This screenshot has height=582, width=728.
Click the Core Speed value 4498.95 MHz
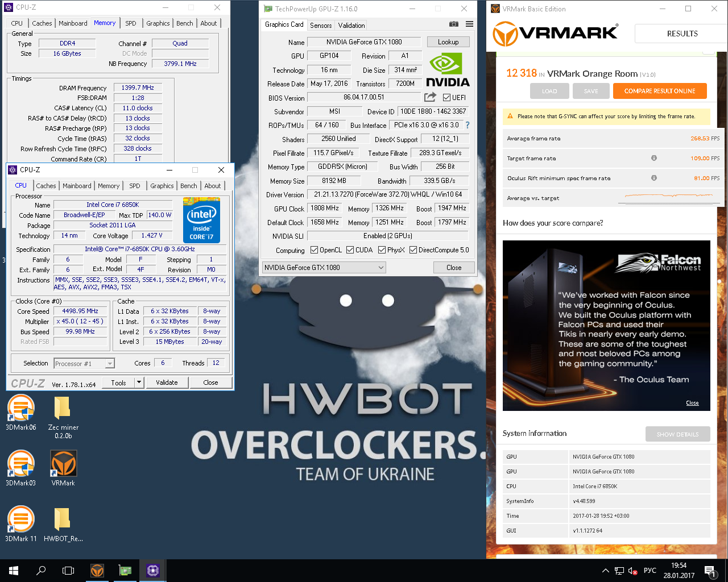click(80, 311)
